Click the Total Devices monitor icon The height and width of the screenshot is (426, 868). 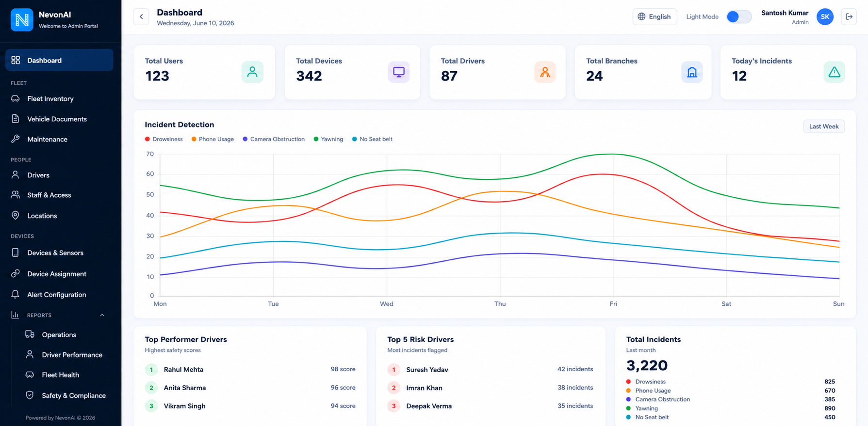(399, 72)
